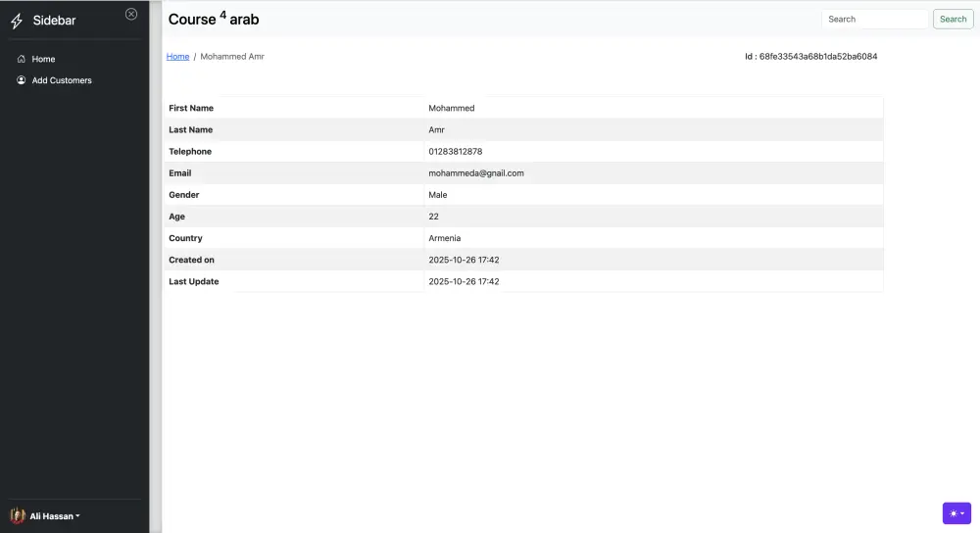This screenshot has height=533, width=980.
Task: Open the theme switcher dropdown caret
Action: point(963,513)
